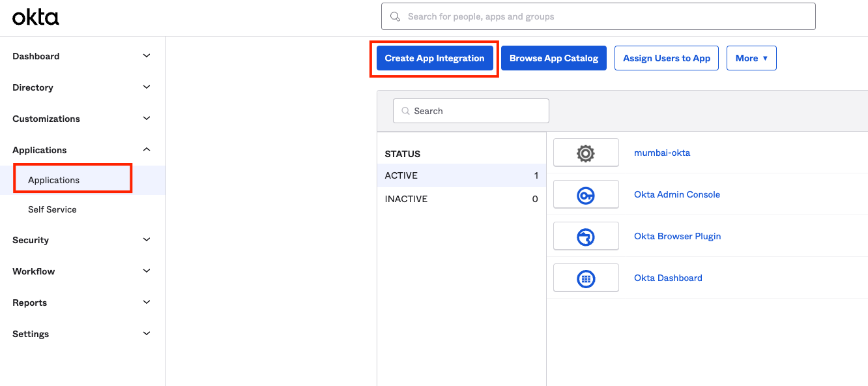The height and width of the screenshot is (386, 868).
Task: Focus the people, apps and groups search
Action: pyautogui.click(x=598, y=16)
